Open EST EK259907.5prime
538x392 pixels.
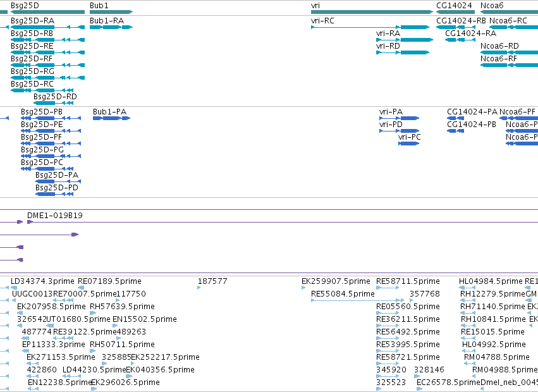[x=303, y=288]
